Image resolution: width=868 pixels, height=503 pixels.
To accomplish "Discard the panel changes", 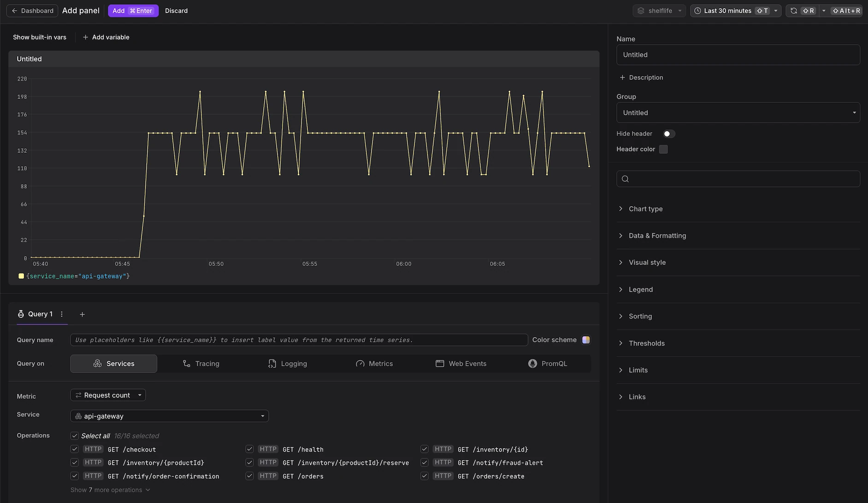I will 176,11.
